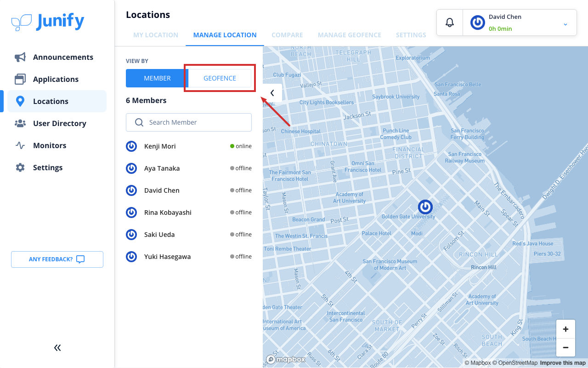Go to the Compare tab
The height and width of the screenshot is (368, 588).
click(287, 35)
